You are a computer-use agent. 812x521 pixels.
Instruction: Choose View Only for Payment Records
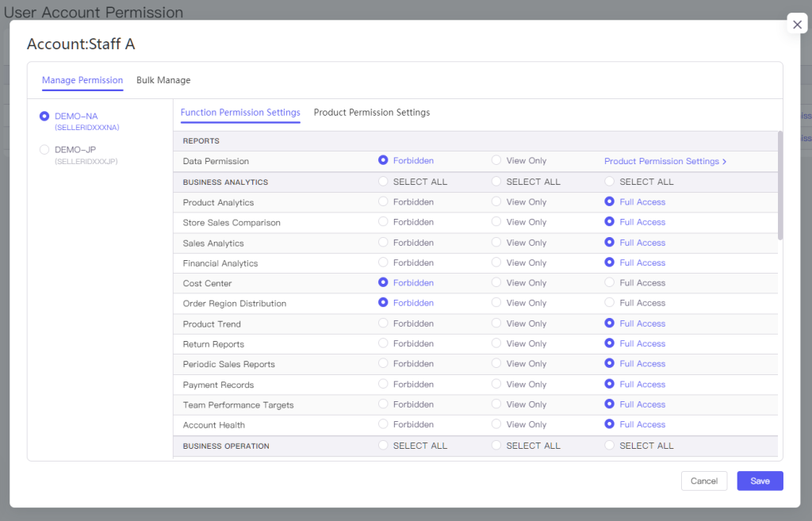(496, 384)
